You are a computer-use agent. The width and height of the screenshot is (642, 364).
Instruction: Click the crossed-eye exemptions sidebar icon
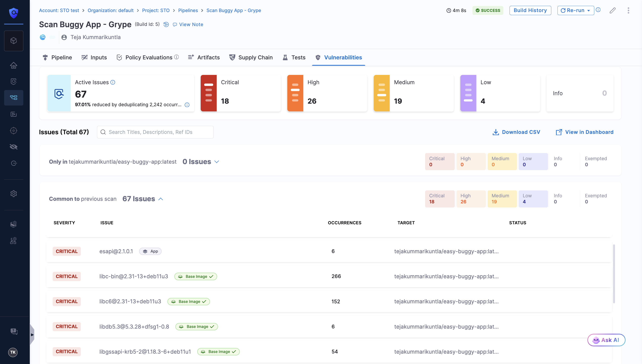[14, 147]
